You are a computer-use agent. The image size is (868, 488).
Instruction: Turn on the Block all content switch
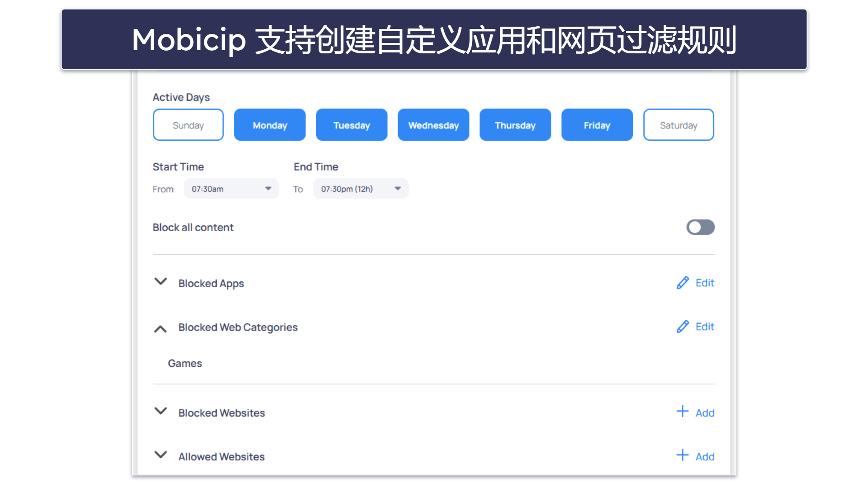click(700, 227)
